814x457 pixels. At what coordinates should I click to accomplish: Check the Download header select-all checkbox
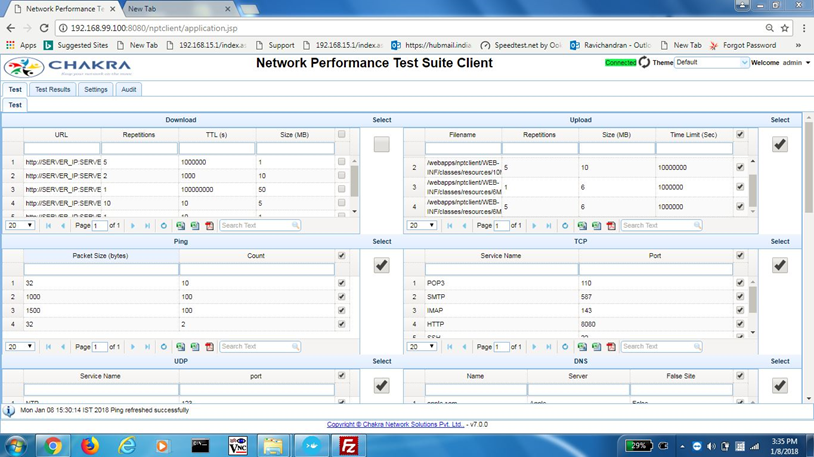coord(342,134)
